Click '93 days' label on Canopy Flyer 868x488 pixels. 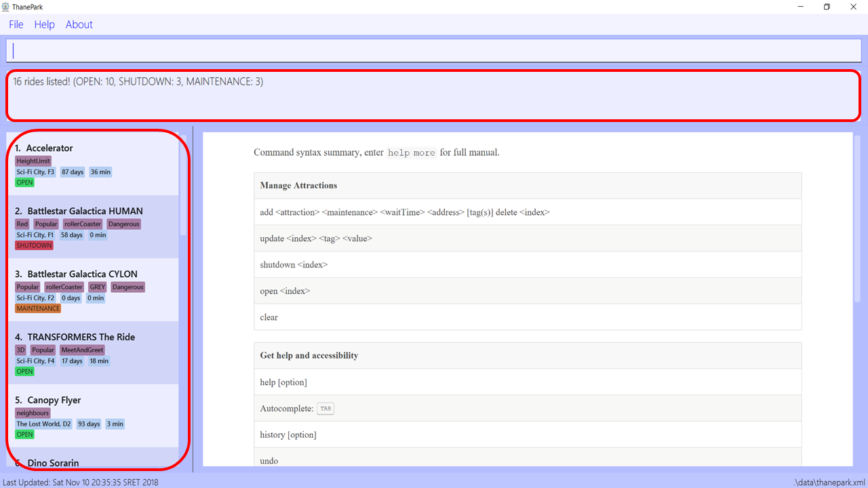coord(89,424)
